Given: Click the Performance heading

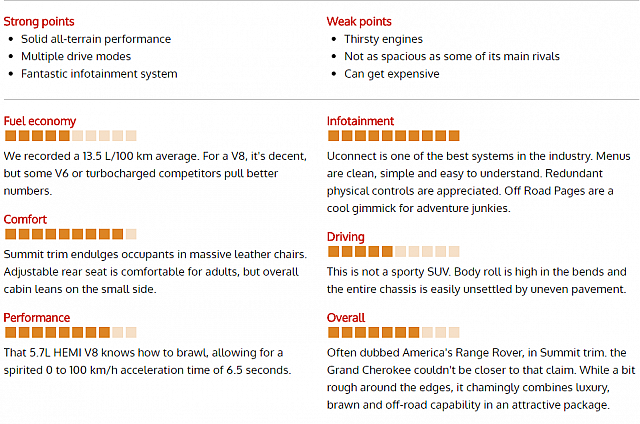Looking at the screenshot, I should click(x=37, y=318).
